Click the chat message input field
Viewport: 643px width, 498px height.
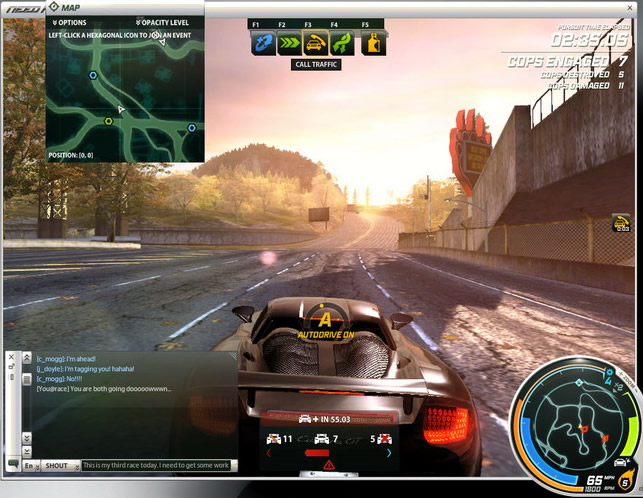[x=158, y=465]
